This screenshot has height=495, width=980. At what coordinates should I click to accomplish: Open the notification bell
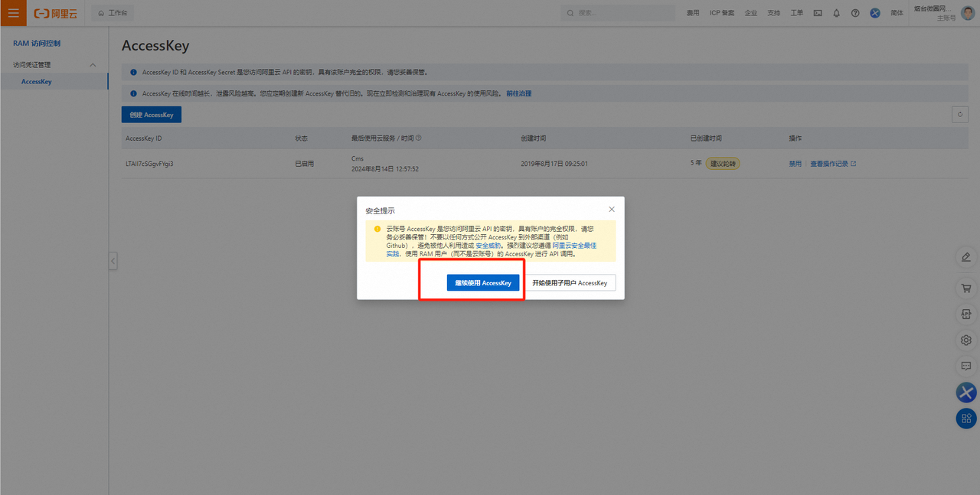(836, 13)
